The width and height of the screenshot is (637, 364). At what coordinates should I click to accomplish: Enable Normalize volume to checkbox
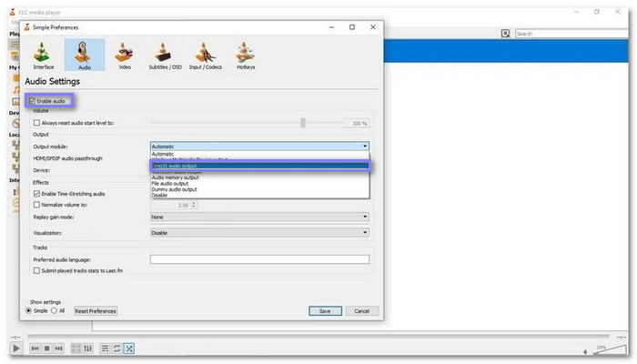(x=36, y=205)
